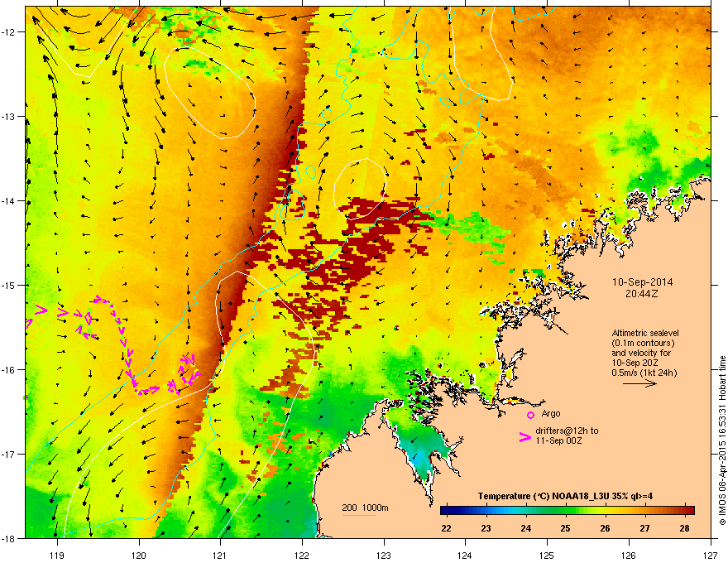Click longitude axis label 127

click(711, 555)
